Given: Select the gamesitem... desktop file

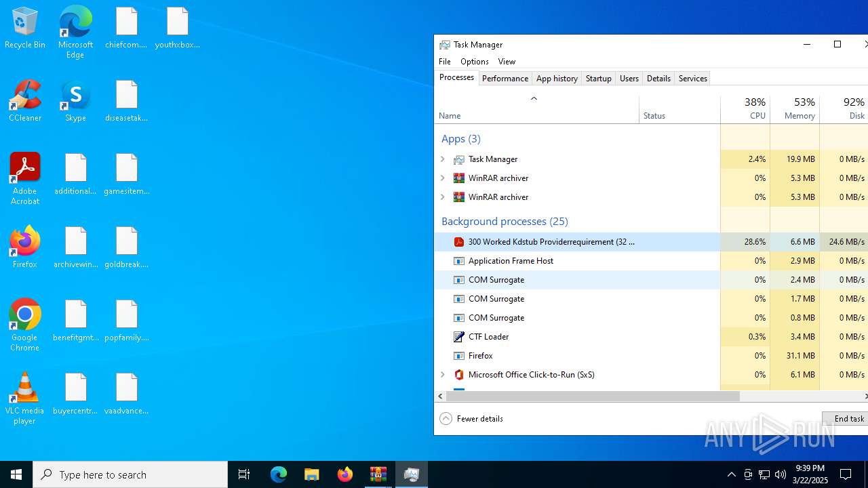Looking at the screenshot, I should click(126, 175).
